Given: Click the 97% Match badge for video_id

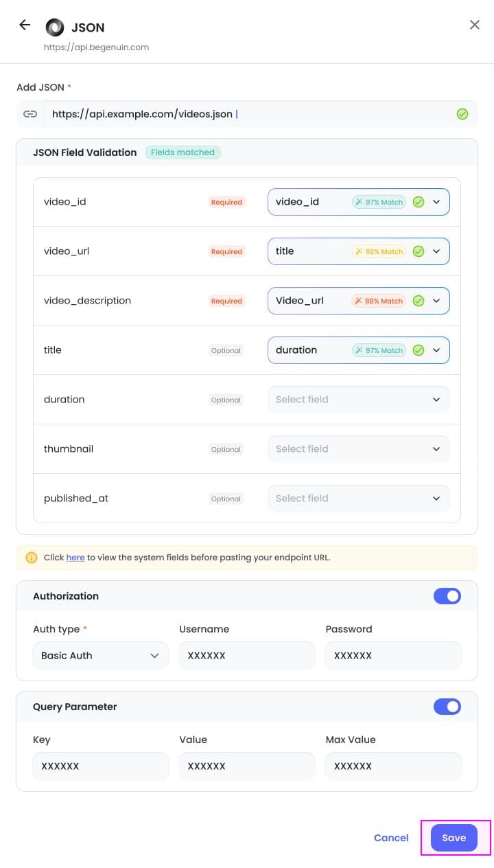Looking at the screenshot, I should [x=379, y=202].
